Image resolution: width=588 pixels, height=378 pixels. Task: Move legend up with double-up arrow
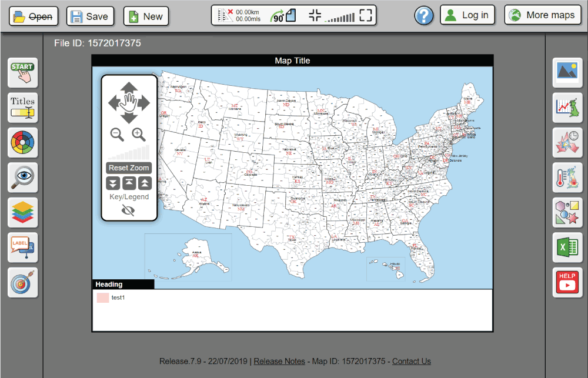coord(145,183)
